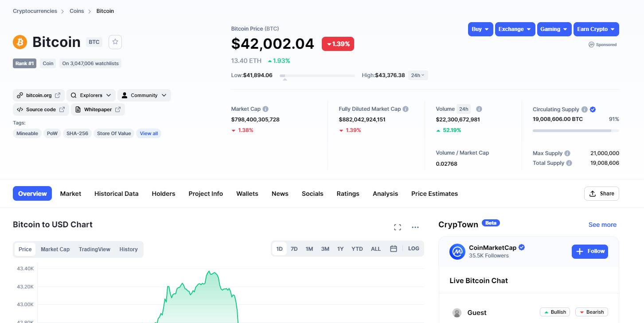Switch to the Holders tab

(x=164, y=194)
